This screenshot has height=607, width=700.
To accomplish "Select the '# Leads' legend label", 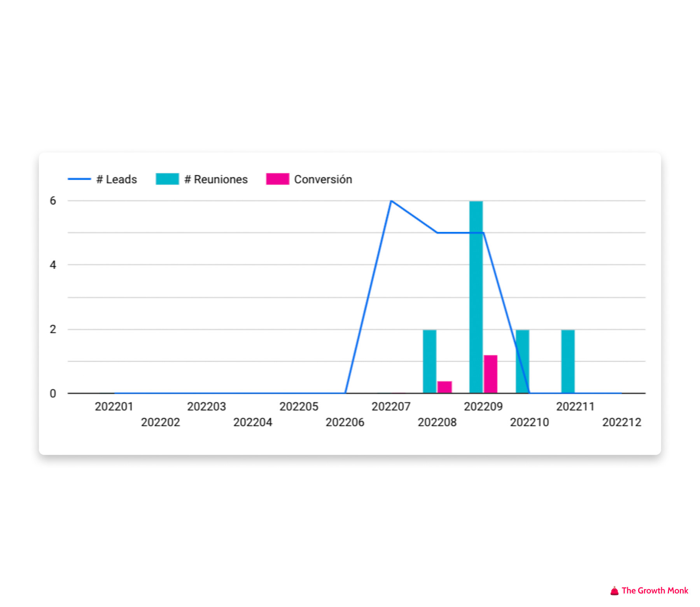I will (117, 179).
